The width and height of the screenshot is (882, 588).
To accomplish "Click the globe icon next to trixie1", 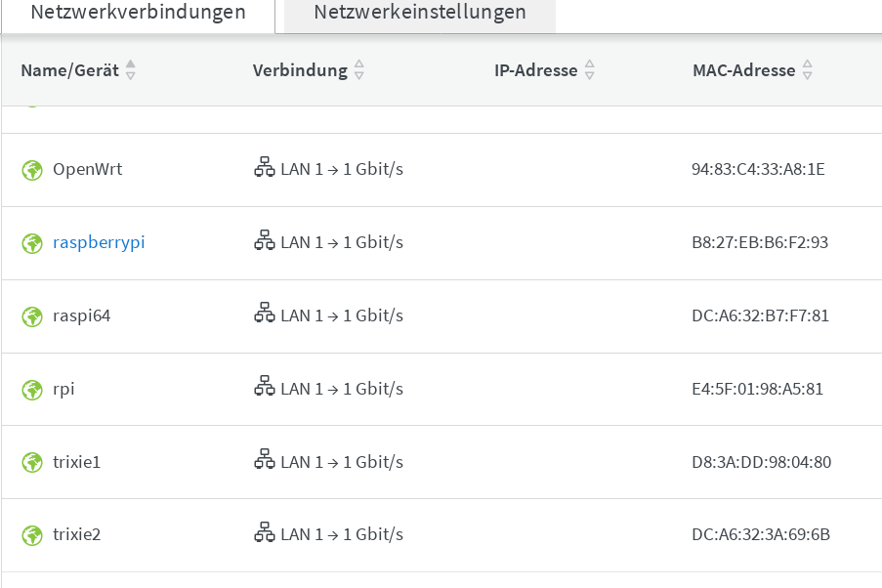I will point(32,462).
